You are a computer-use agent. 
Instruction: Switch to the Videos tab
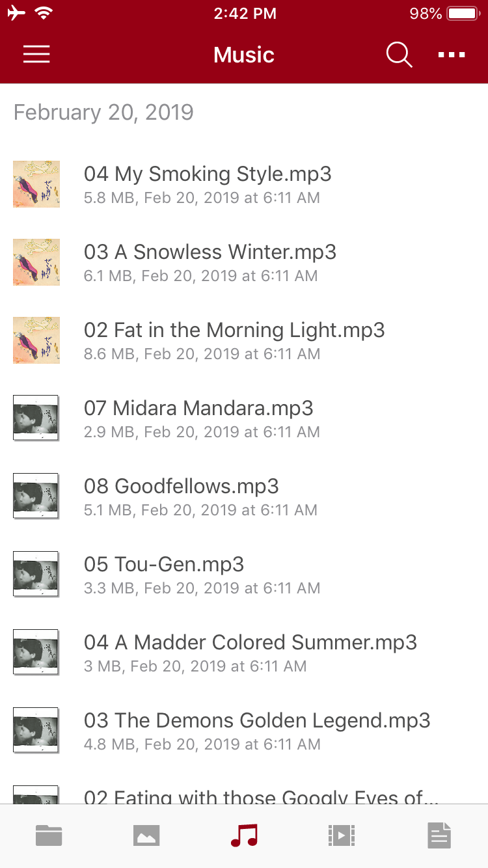click(x=342, y=835)
